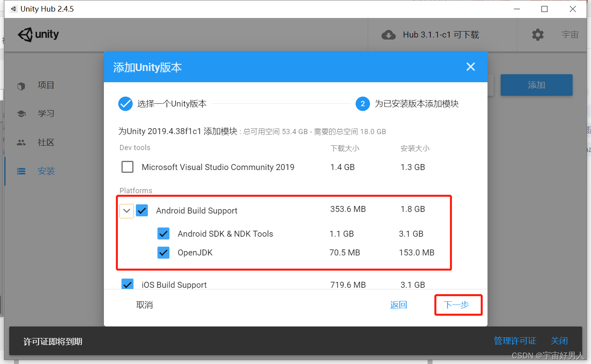Image resolution: width=591 pixels, height=364 pixels.
Task: Select OpenJDK label text
Action: pos(195,253)
